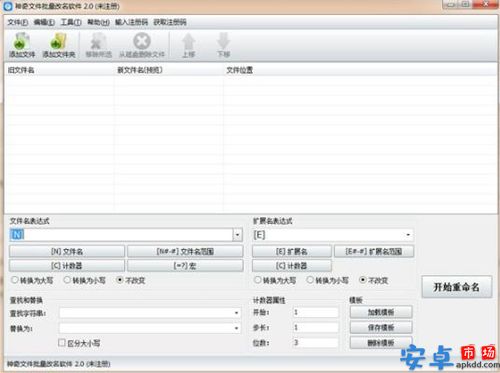The width and height of the screenshot is (500, 373).
Task: Select extension 转换为大写 radio button
Action: click(257, 280)
